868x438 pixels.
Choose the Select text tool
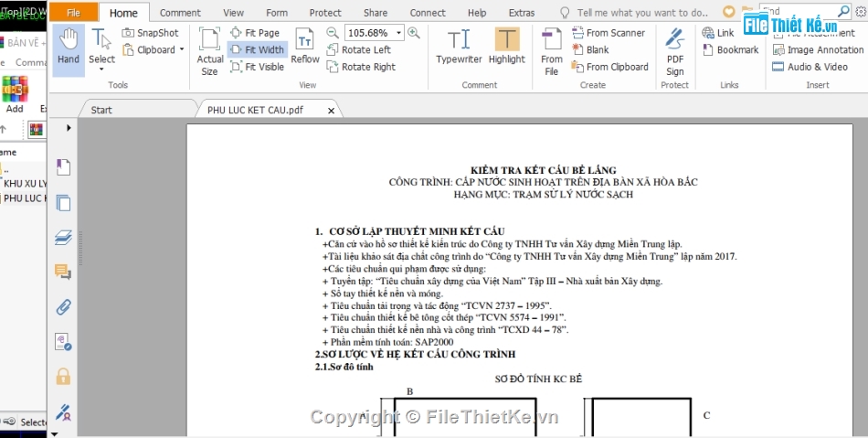pyautogui.click(x=101, y=46)
